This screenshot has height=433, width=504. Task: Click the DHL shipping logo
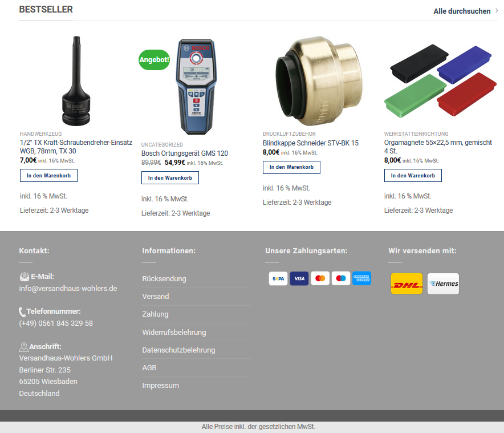(407, 284)
